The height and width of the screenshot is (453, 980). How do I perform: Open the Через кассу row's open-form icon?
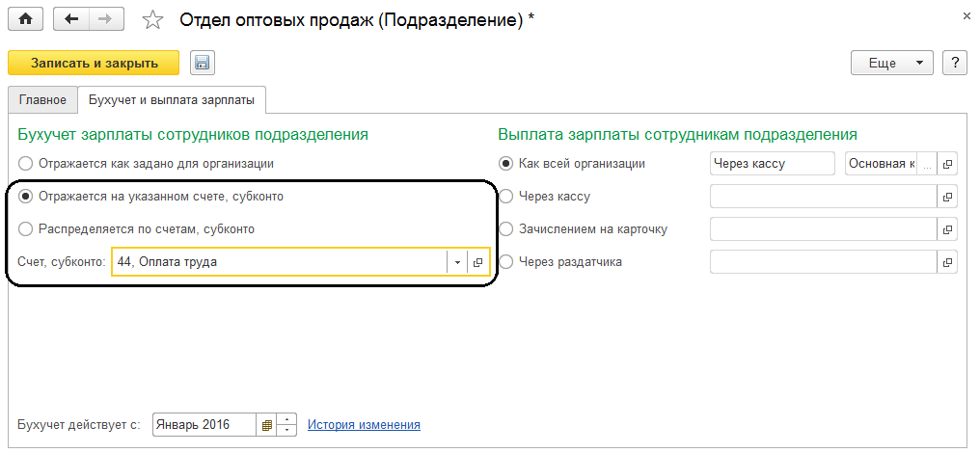947,197
